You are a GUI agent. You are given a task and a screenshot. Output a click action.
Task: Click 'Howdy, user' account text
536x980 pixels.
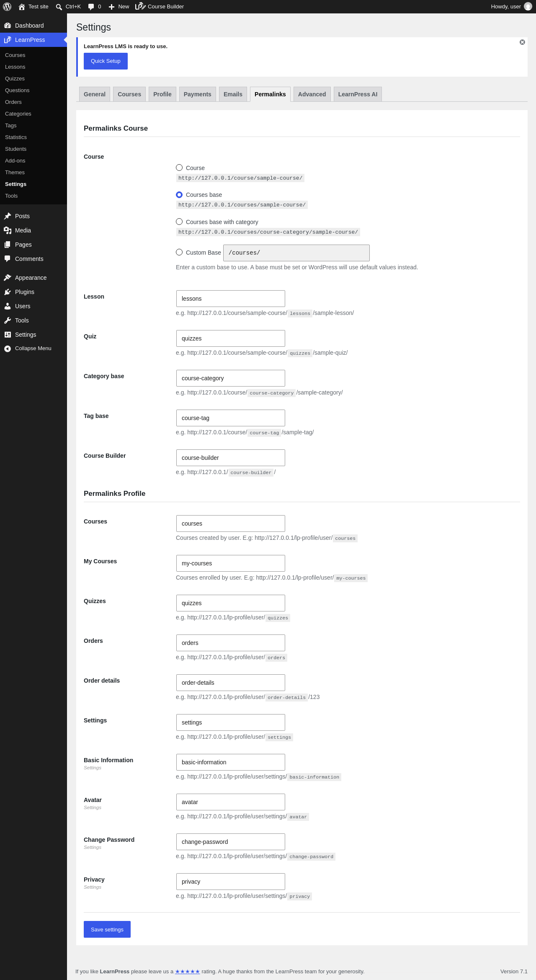pos(506,7)
